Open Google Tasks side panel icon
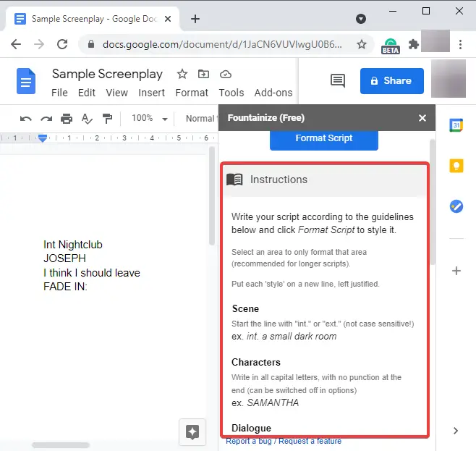Image resolution: width=476 pixels, height=451 pixels. (x=456, y=206)
